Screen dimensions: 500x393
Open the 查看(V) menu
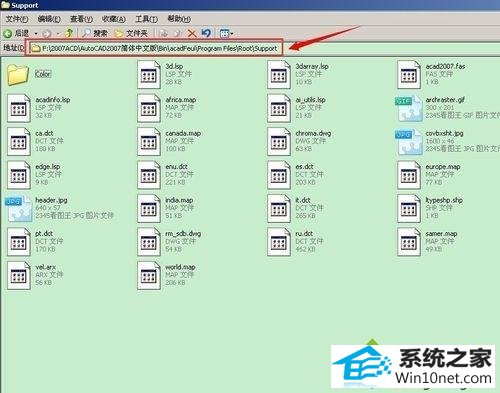[x=81, y=19]
